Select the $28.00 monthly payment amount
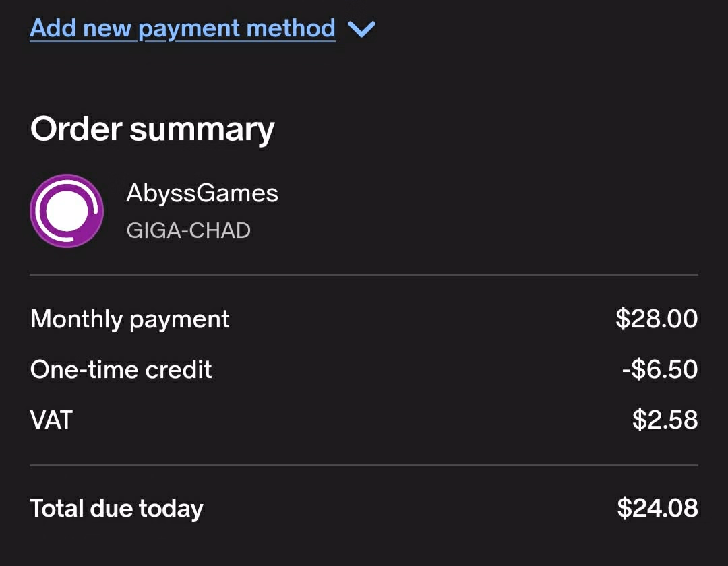Viewport: 728px width, 566px height. (x=657, y=319)
